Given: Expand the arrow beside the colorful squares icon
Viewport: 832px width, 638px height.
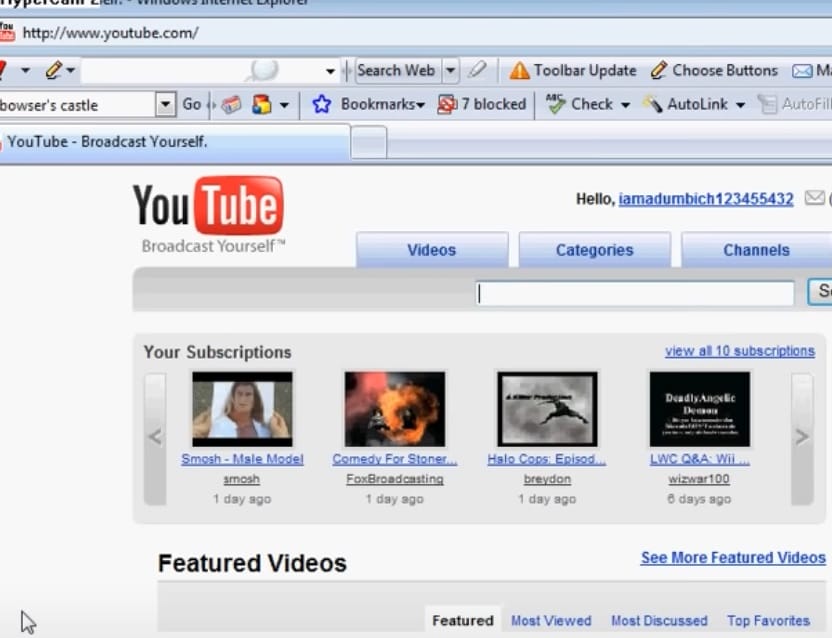Looking at the screenshot, I should pos(284,105).
